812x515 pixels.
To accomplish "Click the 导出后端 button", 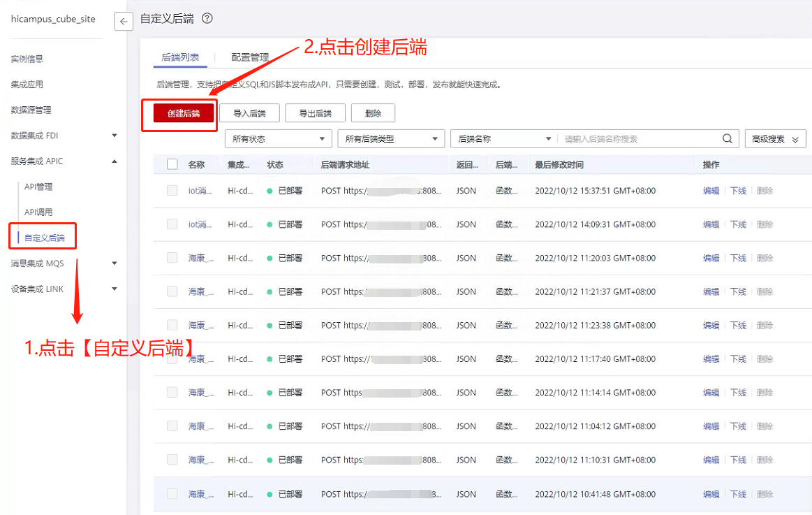I will (315, 113).
